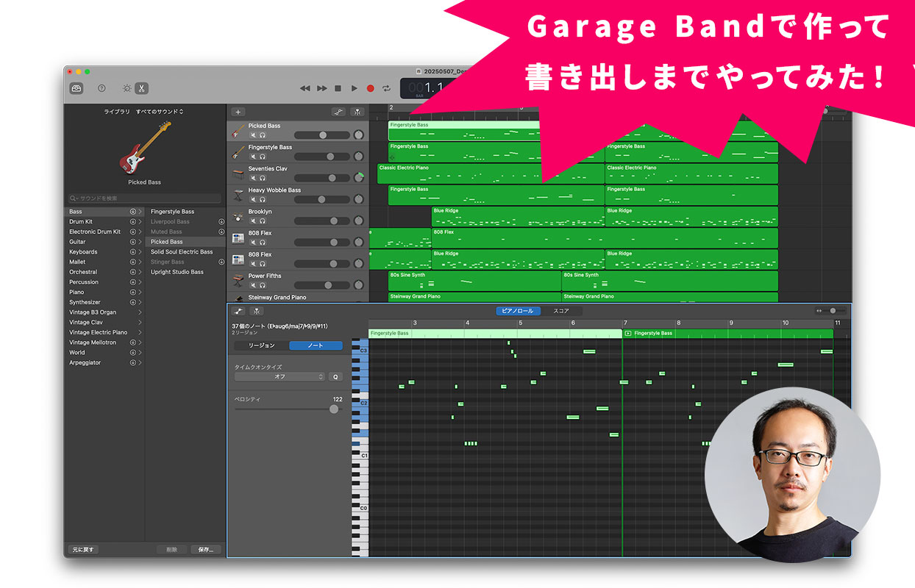Screen dimensions: 915x588
Task: Switch to the 'スコア' tab
Action: tap(561, 311)
